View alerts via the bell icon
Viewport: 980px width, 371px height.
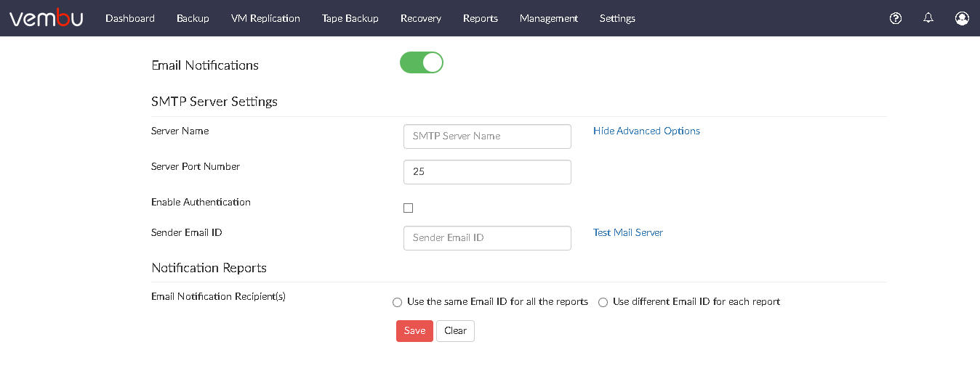point(928,18)
